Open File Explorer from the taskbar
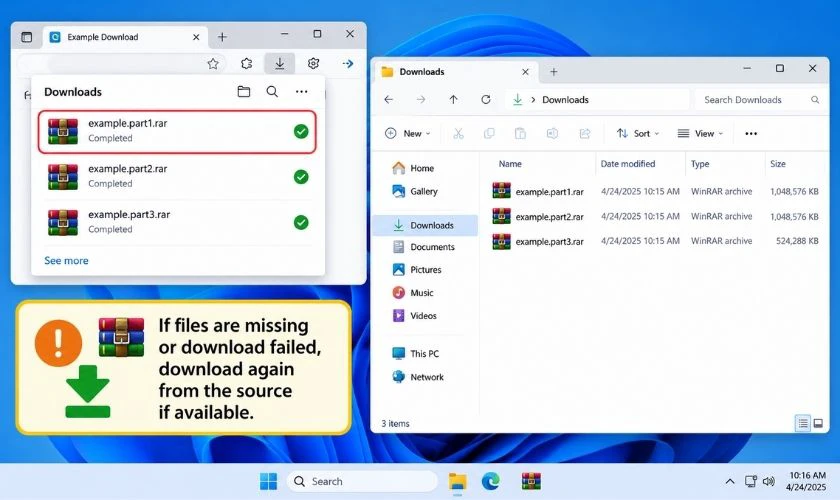840x500 pixels. pos(458,481)
